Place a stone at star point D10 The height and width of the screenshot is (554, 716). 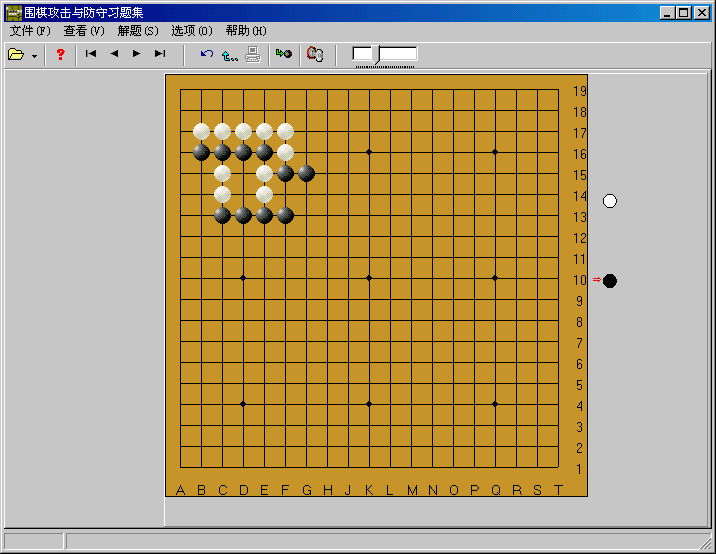click(x=243, y=278)
